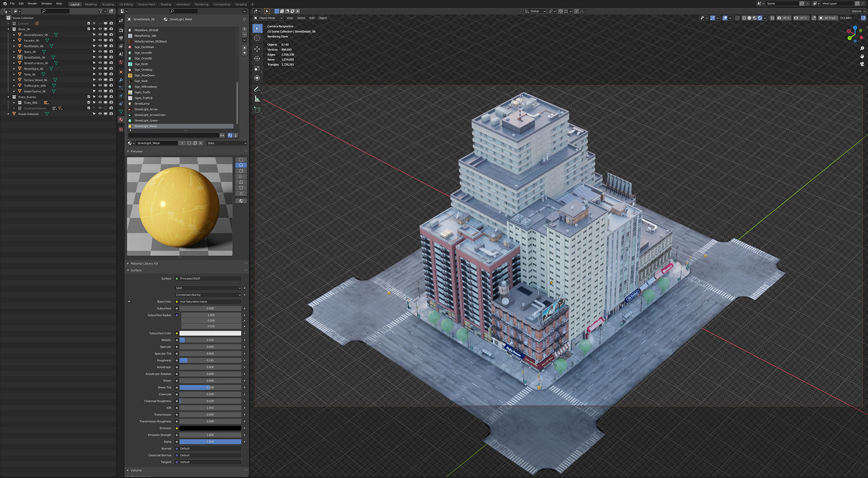The width and height of the screenshot is (868, 478).
Task: Toggle preview world lighting globe button
Action: tap(241, 201)
